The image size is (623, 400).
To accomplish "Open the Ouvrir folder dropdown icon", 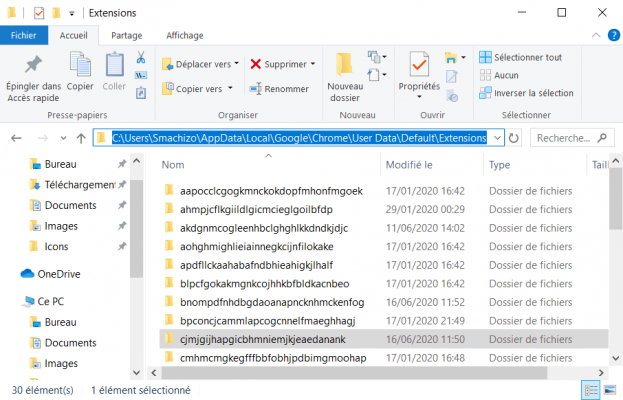I will click(x=455, y=58).
